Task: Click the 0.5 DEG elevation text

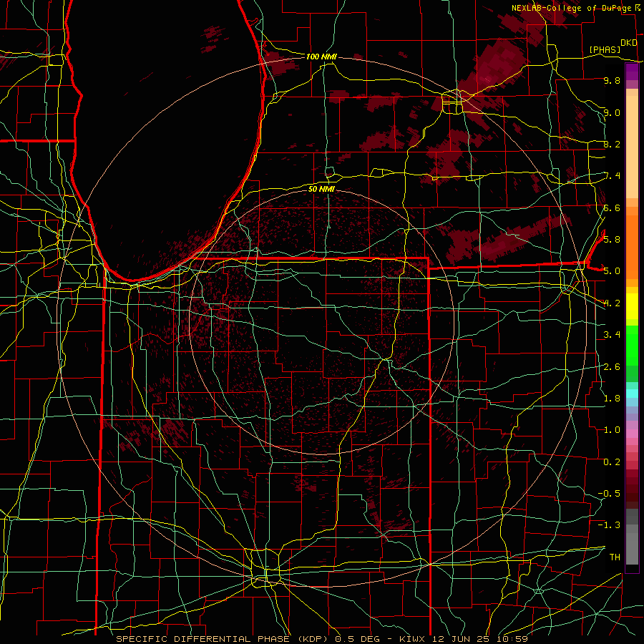Action: pos(358,639)
